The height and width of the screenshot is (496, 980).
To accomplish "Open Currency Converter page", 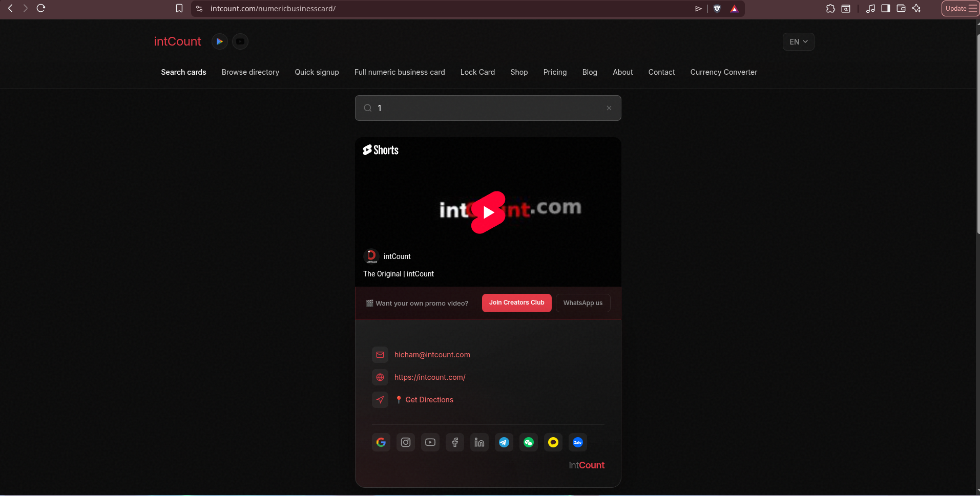I will (x=723, y=72).
